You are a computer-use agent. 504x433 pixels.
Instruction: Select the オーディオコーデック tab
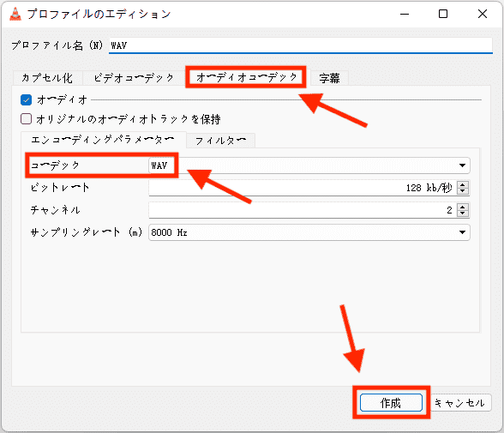[x=246, y=77]
